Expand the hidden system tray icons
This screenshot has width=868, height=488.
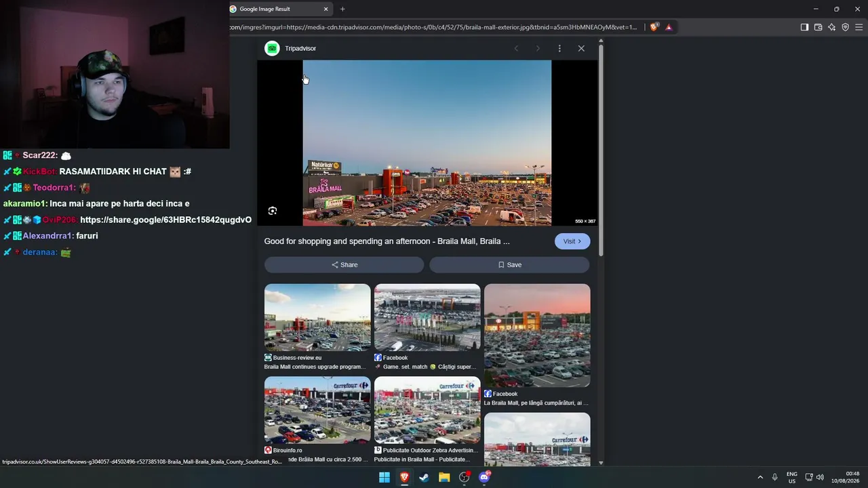[760, 477]
